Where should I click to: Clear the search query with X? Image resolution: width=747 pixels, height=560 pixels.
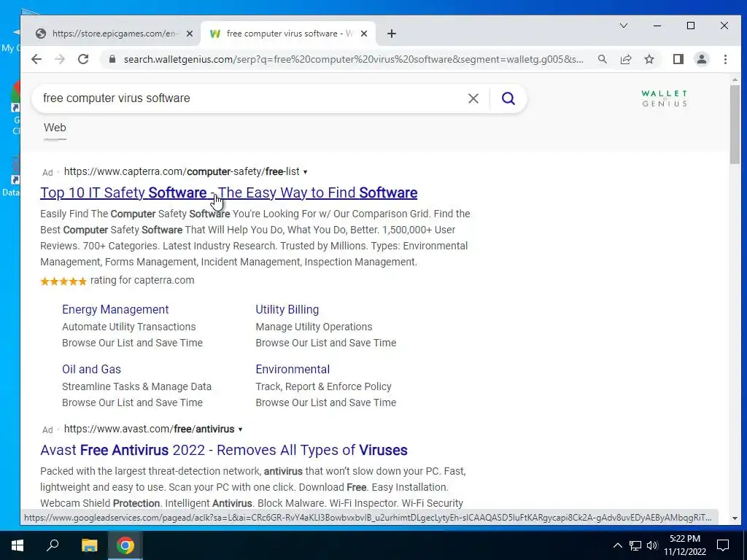pos(473,98)
